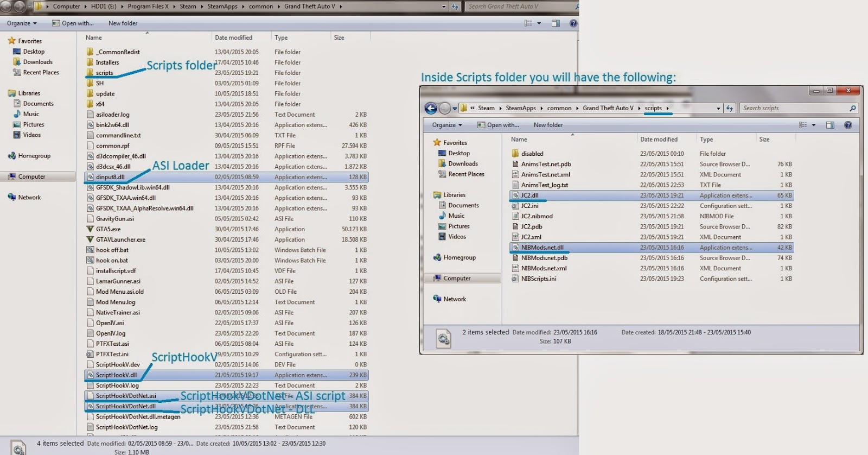This screenshot has height=455, width=868.
Task: Select JC2.dll file in scripts window
Action: click(x=529, y=195)
